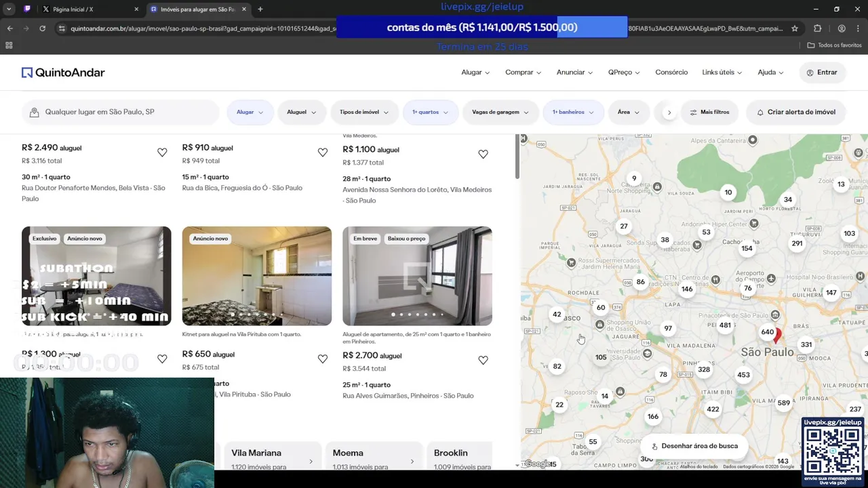Reload the page in Chrome

coord(42,28)
